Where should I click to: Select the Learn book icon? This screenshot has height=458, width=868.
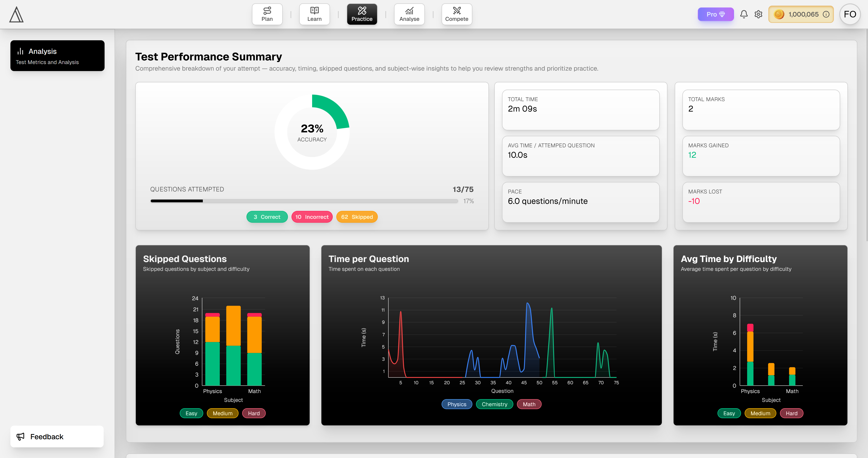coord(314,10)
